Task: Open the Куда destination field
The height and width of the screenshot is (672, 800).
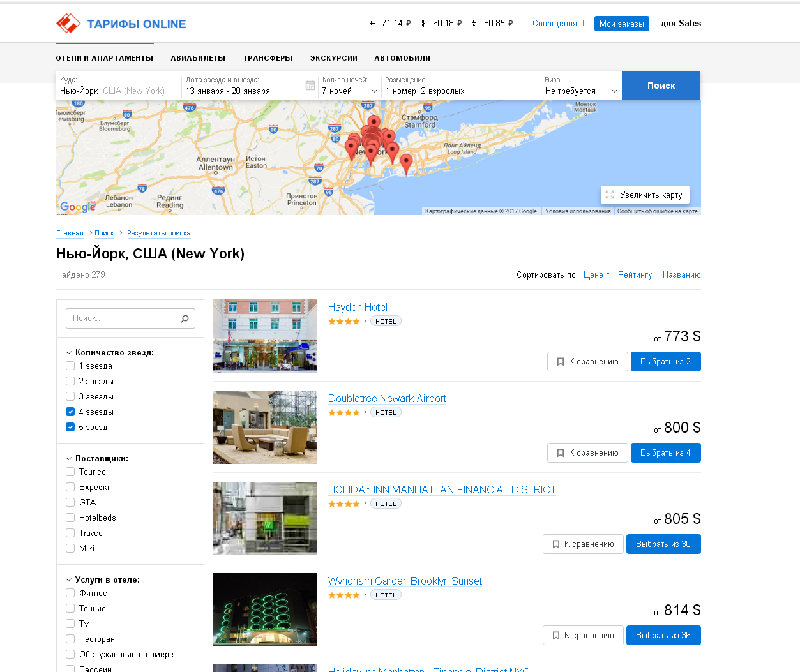Action: [119, 86]
